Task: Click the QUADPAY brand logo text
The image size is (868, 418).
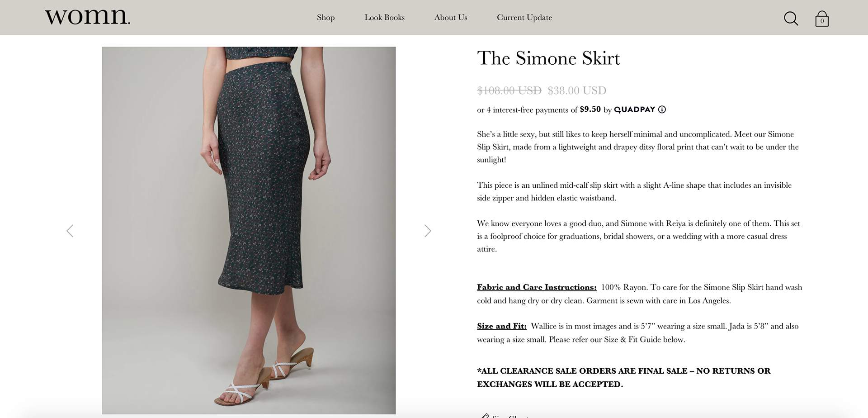Action: (x=634, y=109)
